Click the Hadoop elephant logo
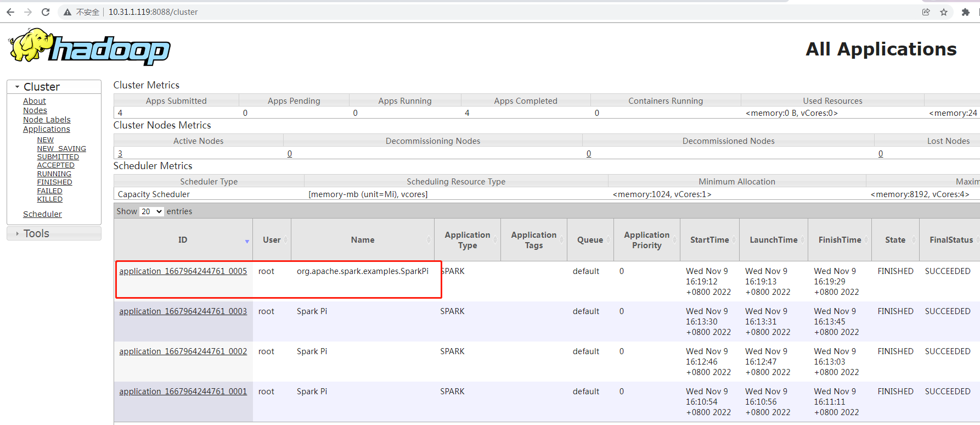The height and width of the screenshot is (425, 980). 89,47
